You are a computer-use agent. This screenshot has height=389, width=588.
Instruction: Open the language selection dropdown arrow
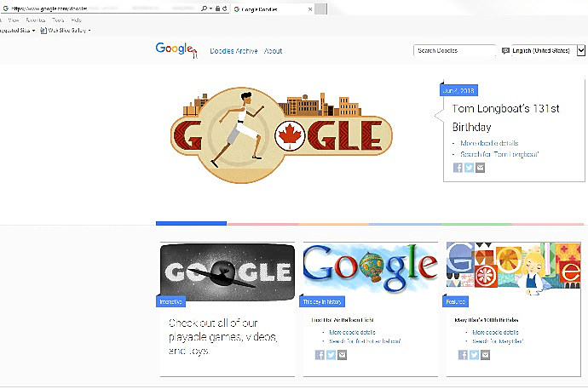click(581, 50)
